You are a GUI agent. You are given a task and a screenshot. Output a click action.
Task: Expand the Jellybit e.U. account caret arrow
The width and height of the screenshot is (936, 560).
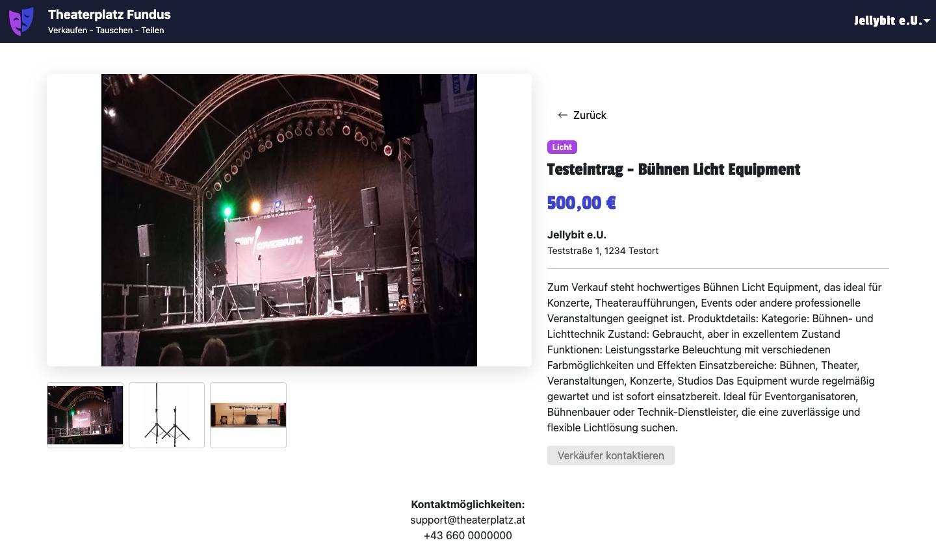coord(927,21)
